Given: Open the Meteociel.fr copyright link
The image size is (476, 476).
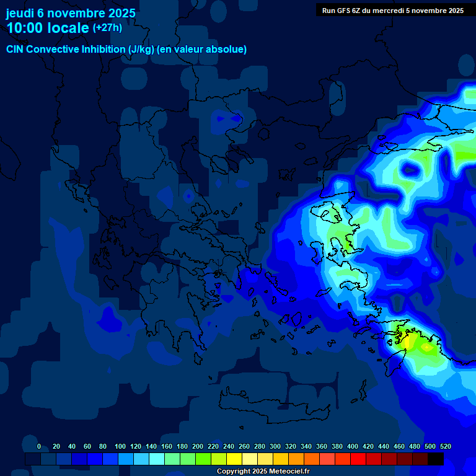Looking at the screenshot, I should click(263, 472).
